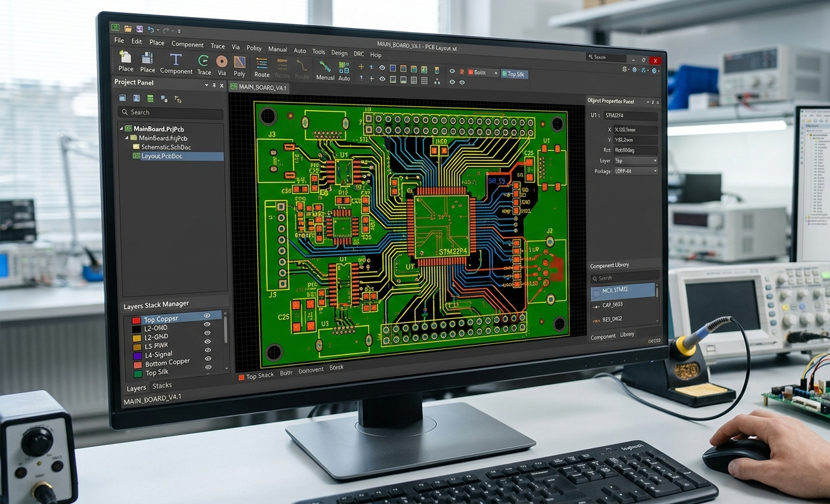The width and height of the screenshot is (830, 504).
Task: Switch to the Library tab in the component panel
Action: (627, 334)
